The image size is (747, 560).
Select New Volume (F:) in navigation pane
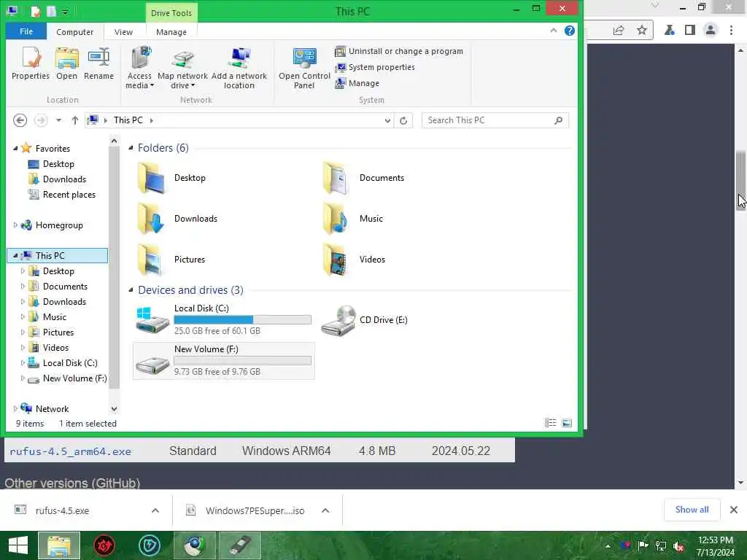[x=74, y=378]
